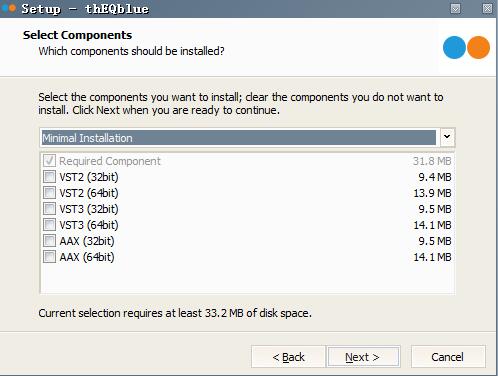Close the Setup window with X
The height and width of the screenshot is (376, 498).
point(487,8)
